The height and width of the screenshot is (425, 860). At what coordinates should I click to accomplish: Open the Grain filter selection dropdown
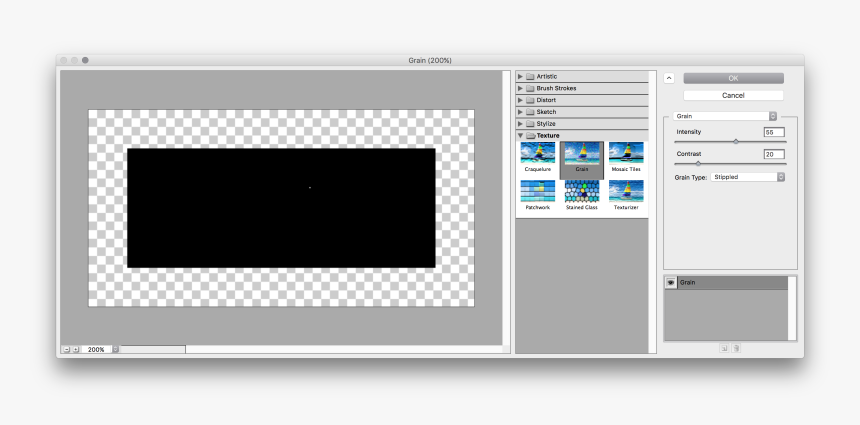725,116
